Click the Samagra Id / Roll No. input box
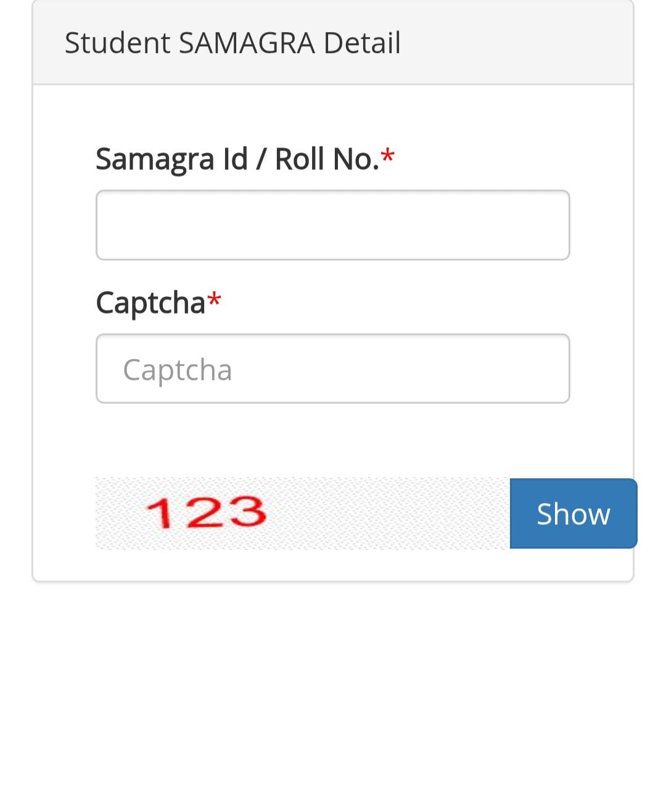The height and width of the screenshot is (812, 666). (x=332, y=225)
